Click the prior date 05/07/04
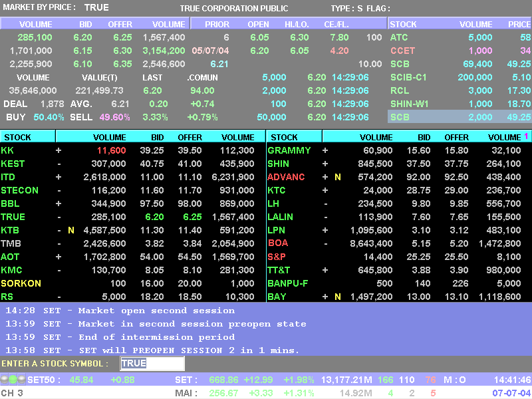 point(210,51)
